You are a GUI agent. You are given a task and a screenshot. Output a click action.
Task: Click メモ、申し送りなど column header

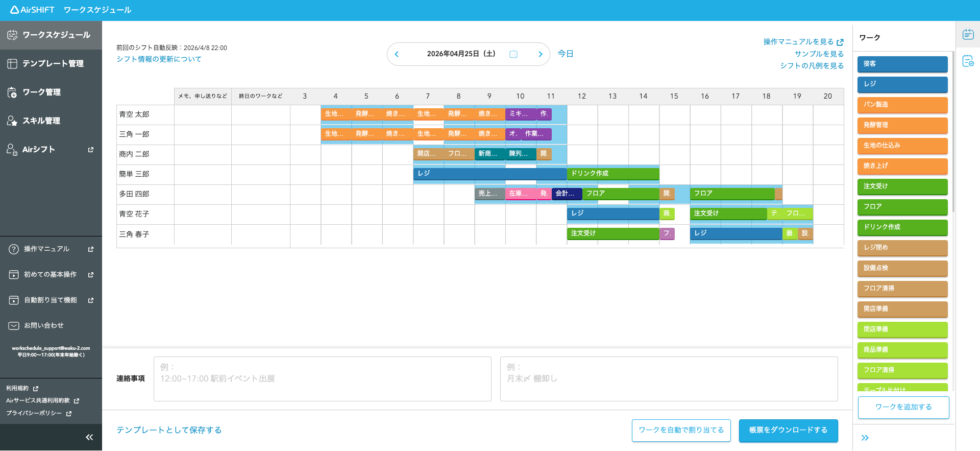point(203,96)
